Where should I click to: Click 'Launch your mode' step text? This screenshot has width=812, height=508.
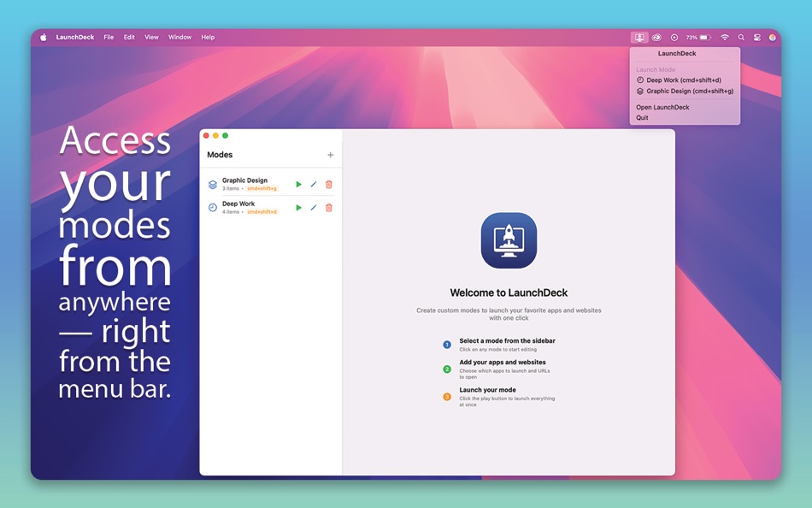[x=487, y=390]
